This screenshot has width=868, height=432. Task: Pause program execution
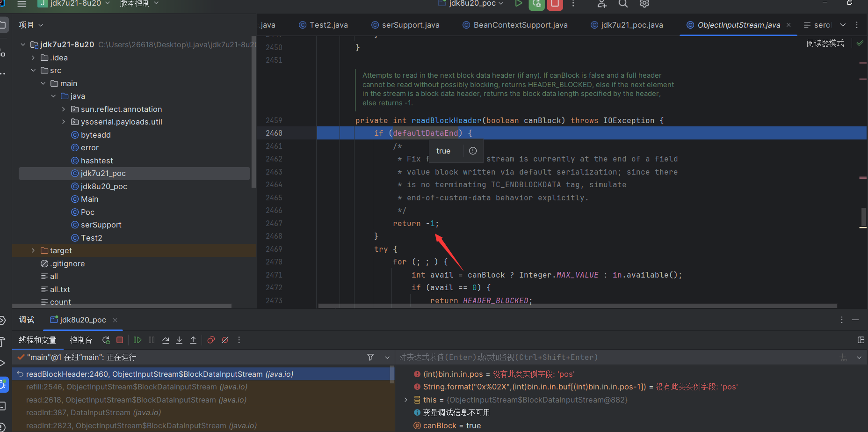point(152,340)
